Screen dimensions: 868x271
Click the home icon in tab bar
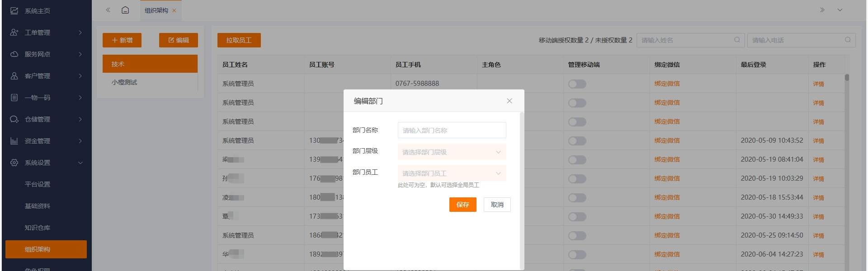point(125,10)
